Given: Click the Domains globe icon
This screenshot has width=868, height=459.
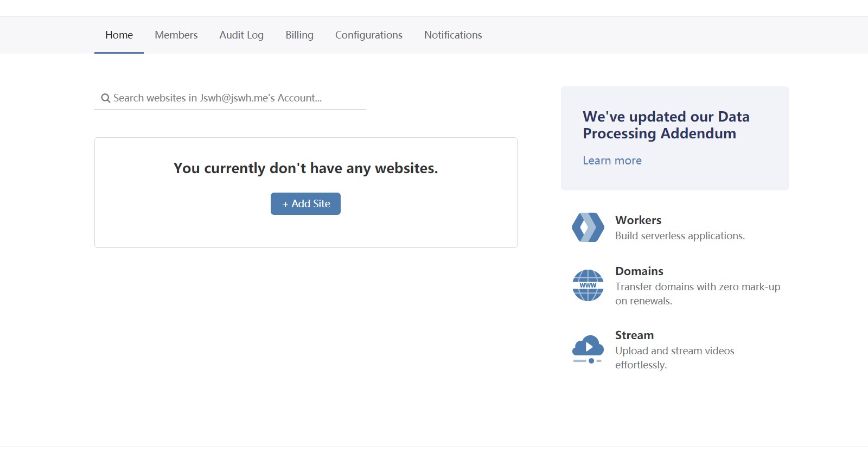Looking at the screenshot, I should pyautogui.click(x=588, y=285).
